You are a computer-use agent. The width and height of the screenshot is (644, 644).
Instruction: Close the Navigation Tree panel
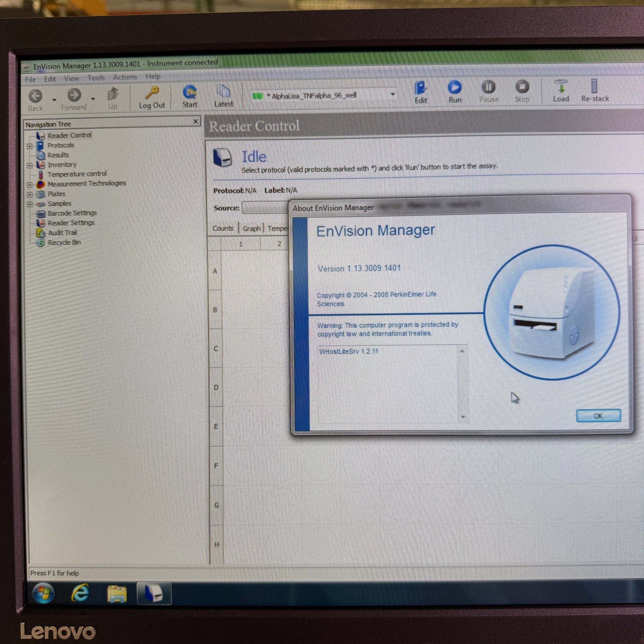coord(196,122)
